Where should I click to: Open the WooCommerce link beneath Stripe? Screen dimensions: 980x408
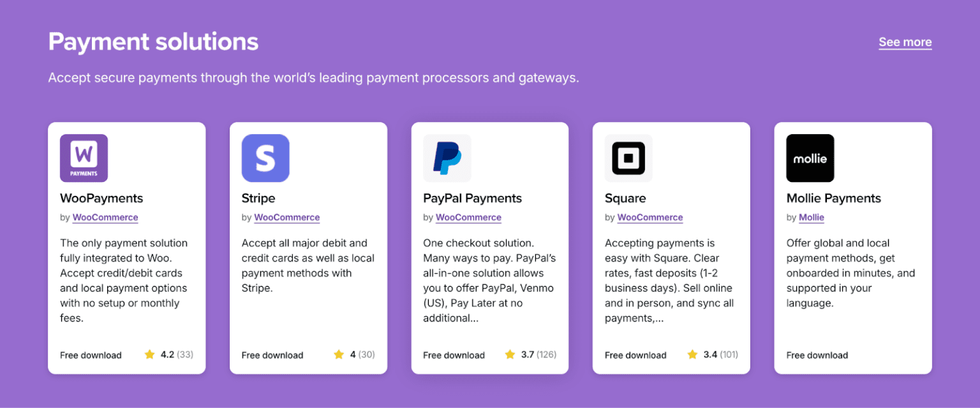pos(286,217)
